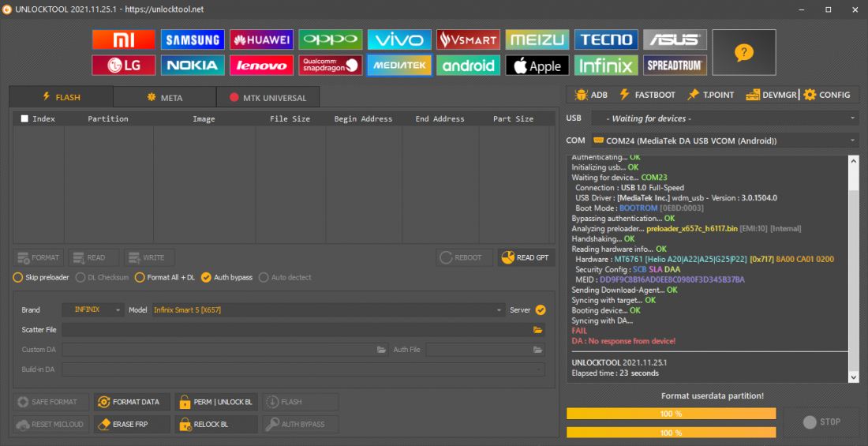This screenshot has width=868, height=446.
Task: Select the Nokia brand icon
Action: [193, 66]
